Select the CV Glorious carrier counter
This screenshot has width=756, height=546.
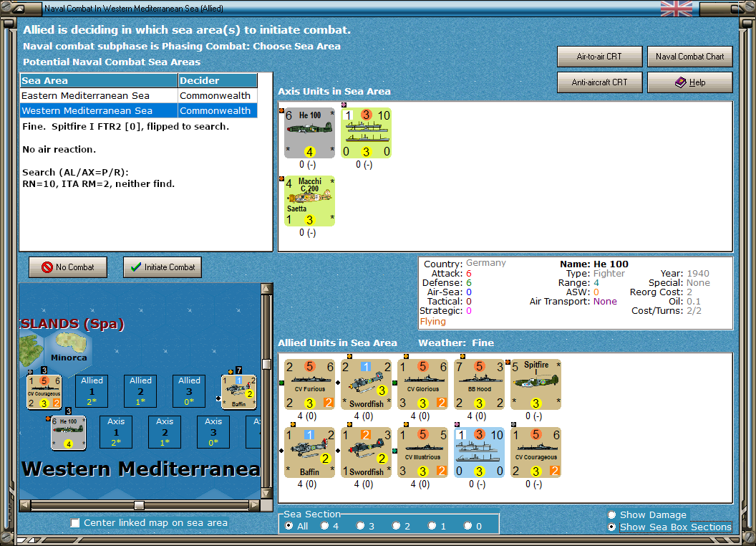[x=423, y=385]
